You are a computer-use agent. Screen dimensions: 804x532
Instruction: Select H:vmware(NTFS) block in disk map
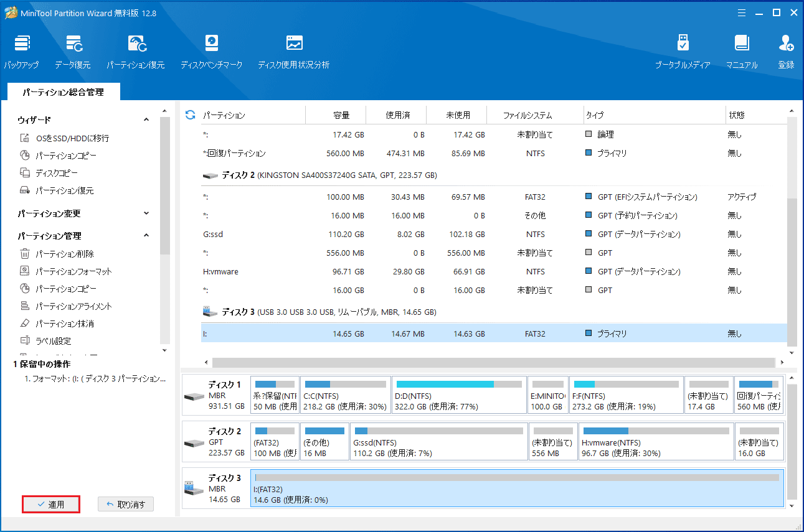click(656, 442)
